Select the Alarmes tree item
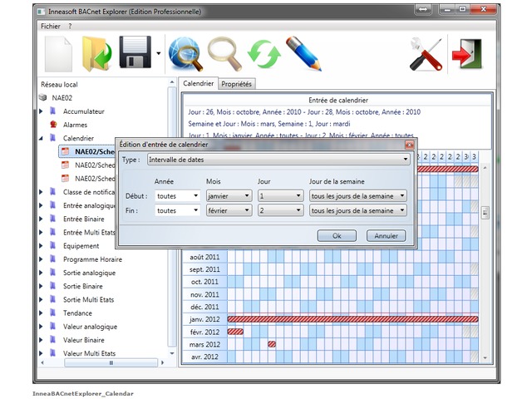Viewport: 532px width, 399px height. [x=75, y=125]
